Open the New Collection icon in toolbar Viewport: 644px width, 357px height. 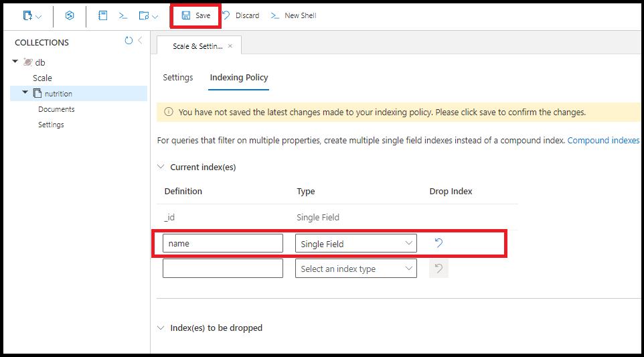[x=27, y=15]
